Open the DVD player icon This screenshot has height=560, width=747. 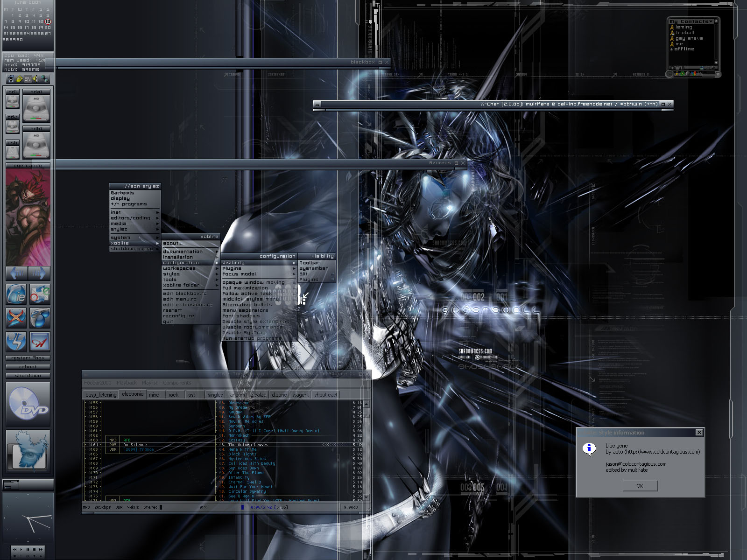click(28, 404)
